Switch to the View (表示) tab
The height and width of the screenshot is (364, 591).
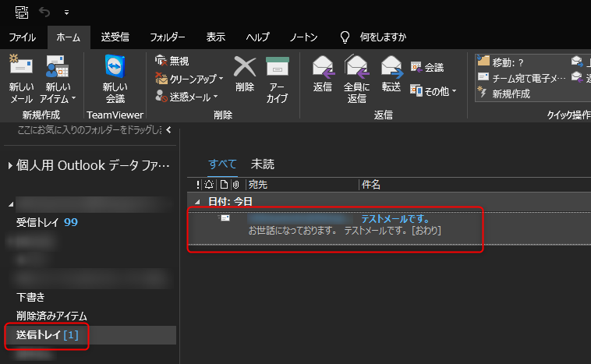pyautogui.click(x=216, y=37)
